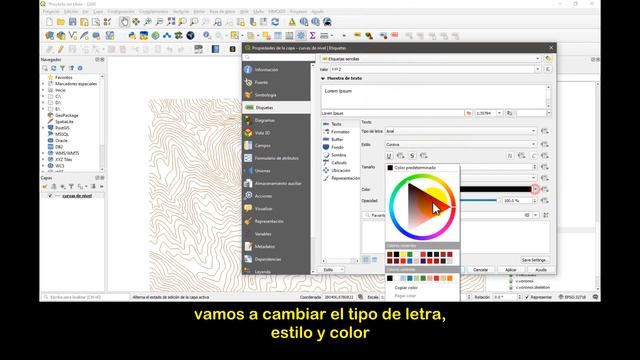Click the Lorem Ipsum sample text input field
Viewport: 640px width, 360px height.
pyautogui.click(x=393, y=113)
